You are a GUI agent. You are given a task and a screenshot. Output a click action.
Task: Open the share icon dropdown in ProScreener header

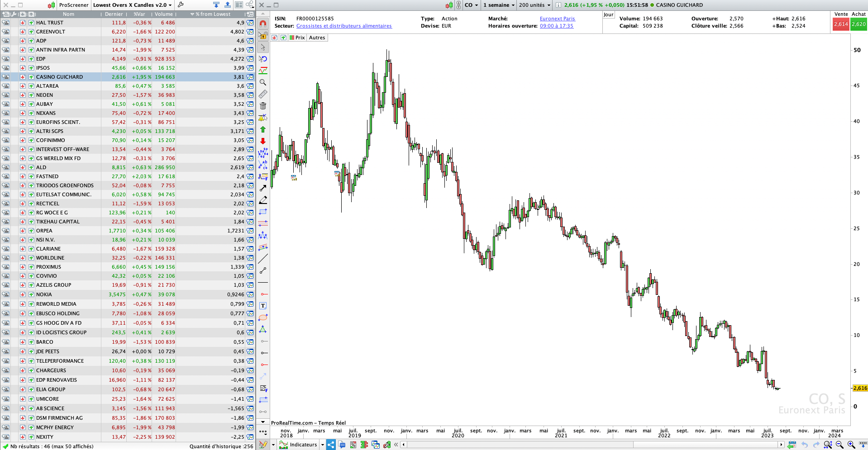[x=250, y=5]
